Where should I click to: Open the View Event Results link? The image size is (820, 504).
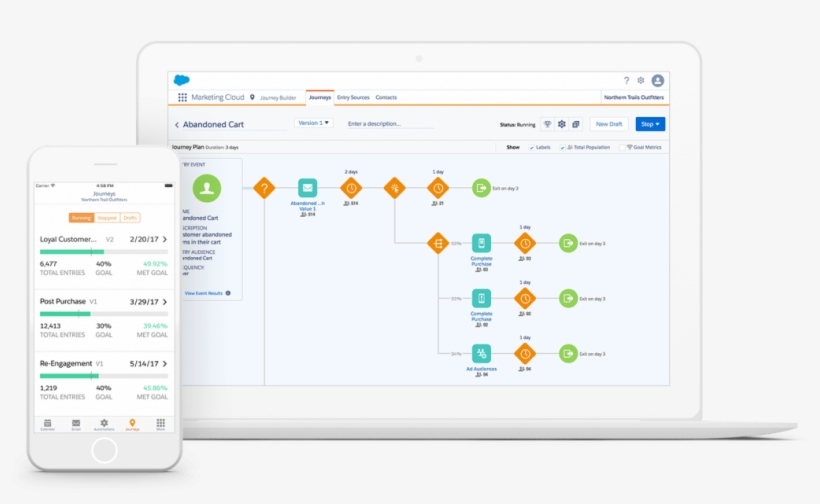(204, 293)
